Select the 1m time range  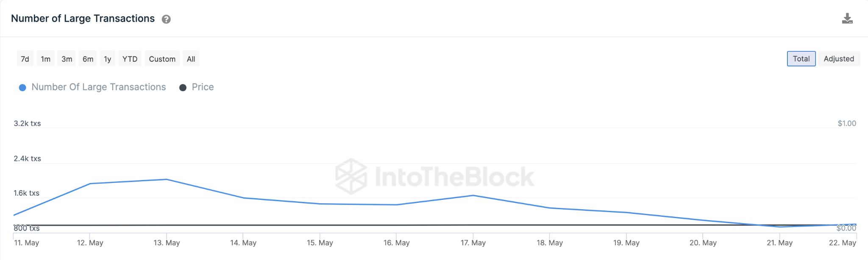[x=46, y=59]
